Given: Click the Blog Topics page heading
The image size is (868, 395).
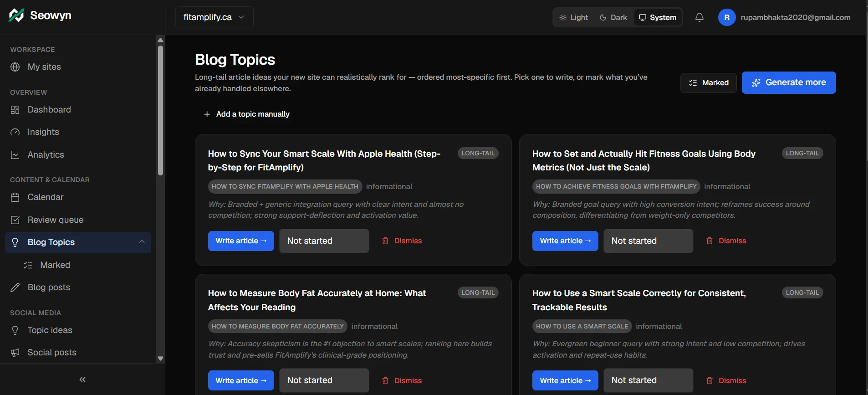Looking at the screenshot, I should tap(235, 60).
